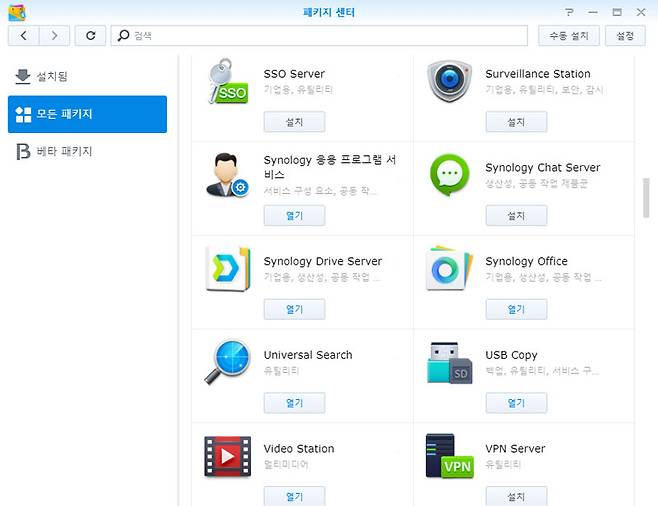Click the Video Station film icon
Image resolution: width=658 pixels, height=506 pixels.
(x=227, y=456)
